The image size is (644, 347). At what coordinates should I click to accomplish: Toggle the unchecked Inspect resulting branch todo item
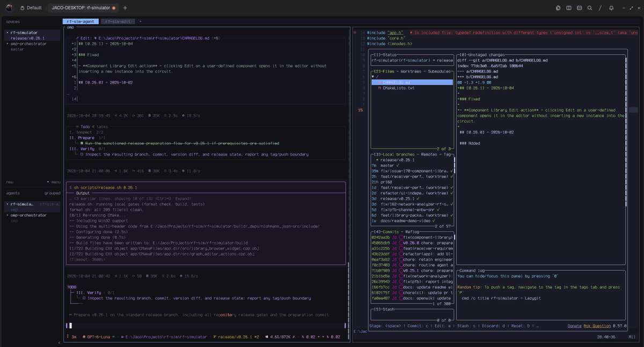coord(82,154)
